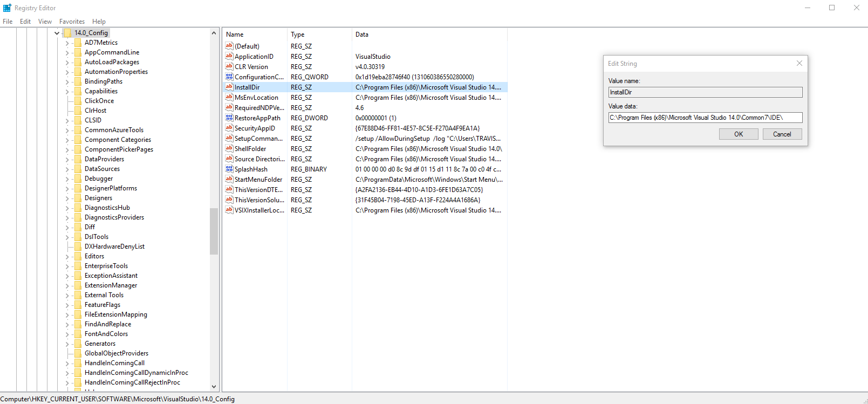Select the GlobalObjectProviders key
Screen dimensions: 868x404
point(117,353)
